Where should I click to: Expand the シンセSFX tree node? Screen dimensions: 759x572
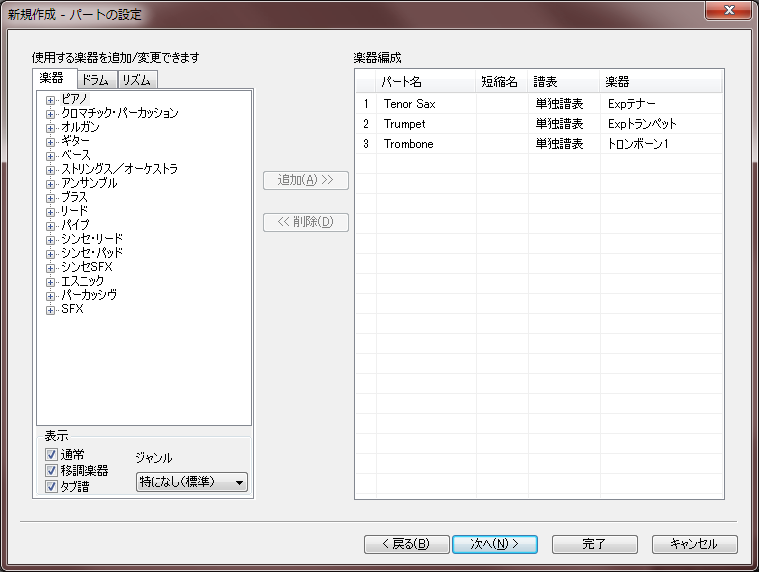[50, 269]
